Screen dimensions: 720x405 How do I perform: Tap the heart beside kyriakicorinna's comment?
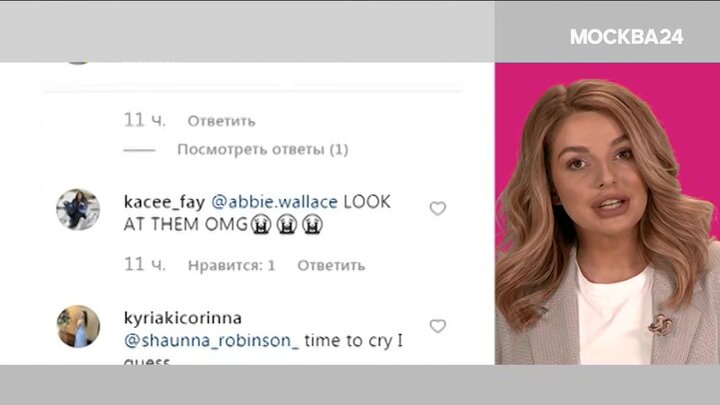(x=438, y=326)
